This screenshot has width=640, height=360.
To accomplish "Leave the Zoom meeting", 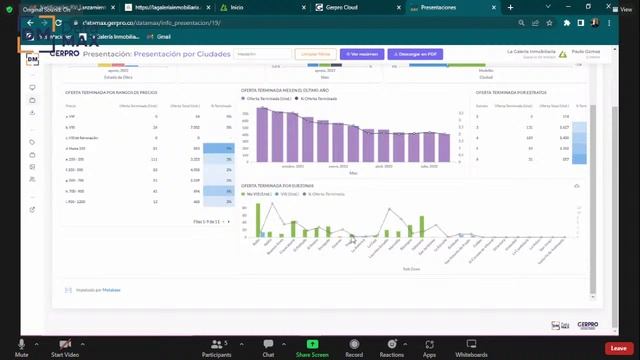I will (619, 348).
